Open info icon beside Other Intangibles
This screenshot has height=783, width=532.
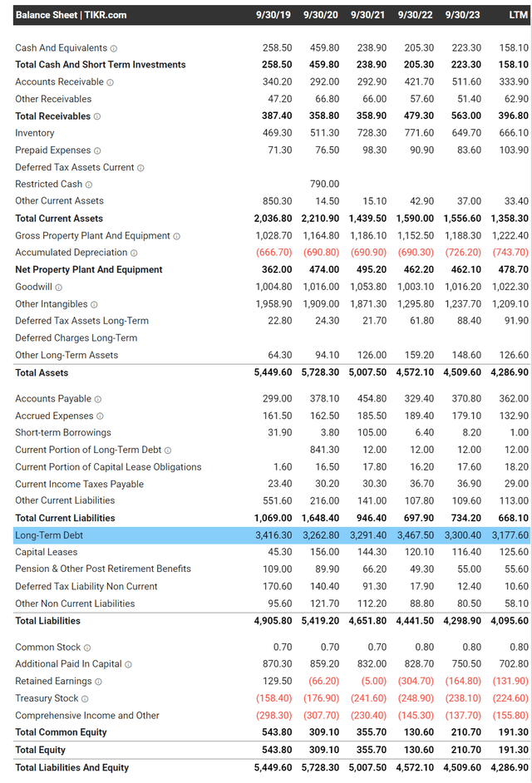pyautogui.click(x=94, y=304)
